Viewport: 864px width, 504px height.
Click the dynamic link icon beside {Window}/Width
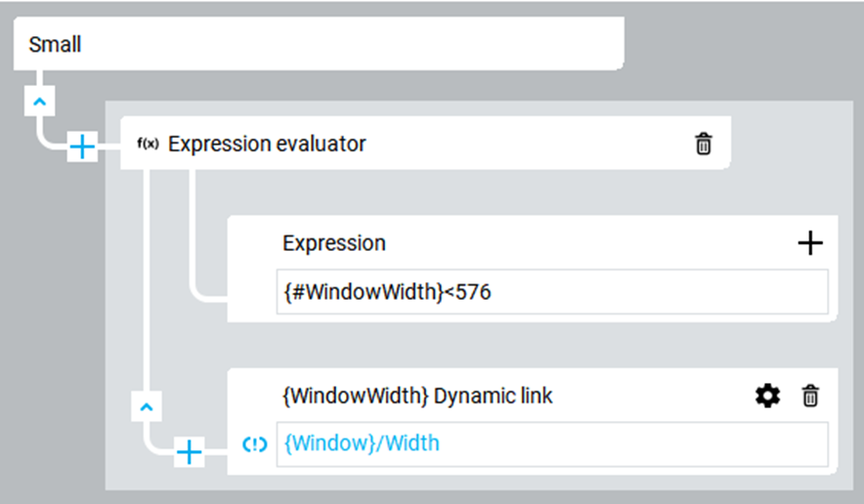tap(254, 444)
